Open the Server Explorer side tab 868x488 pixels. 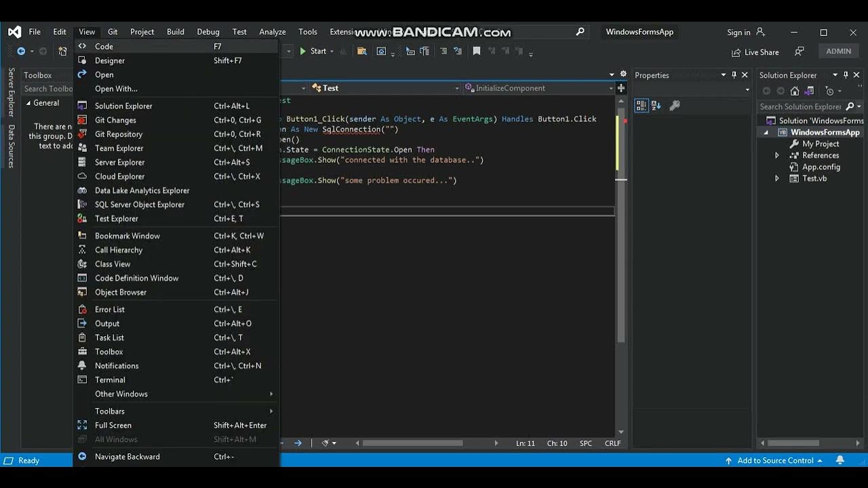pos(11,92)
